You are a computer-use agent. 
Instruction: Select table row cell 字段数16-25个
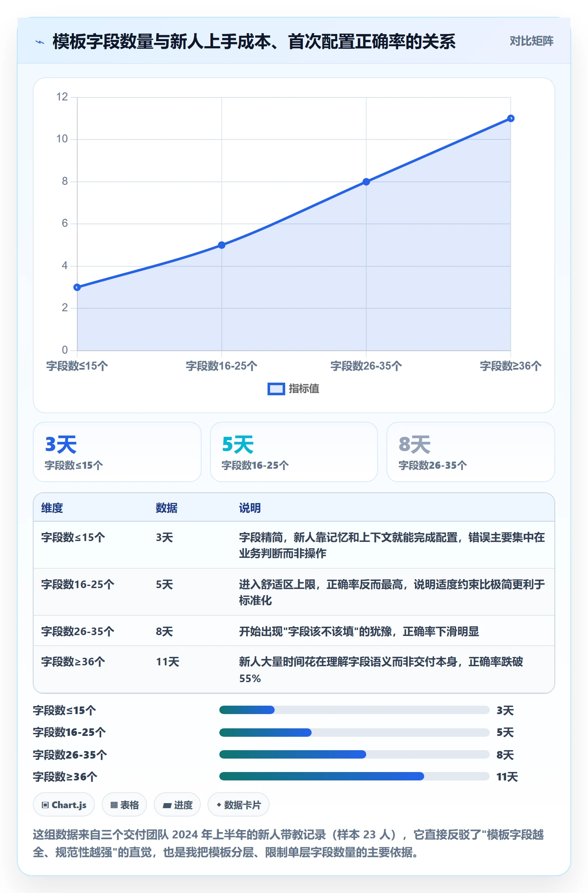click(78, 585)
